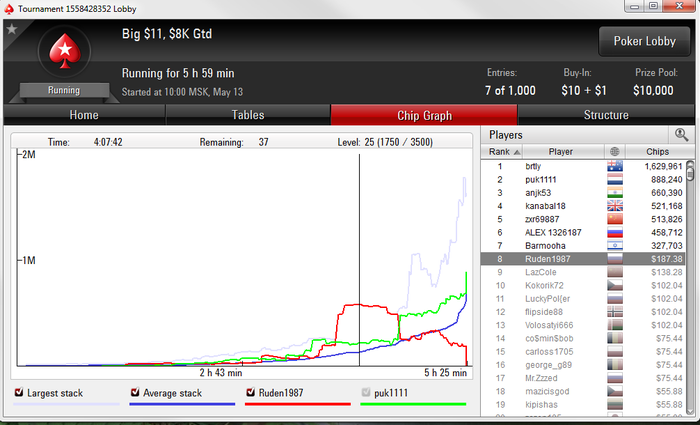Click the players list scrollbar thumb
This screenshot has width=700, height=425.
(x=690, y=173)
